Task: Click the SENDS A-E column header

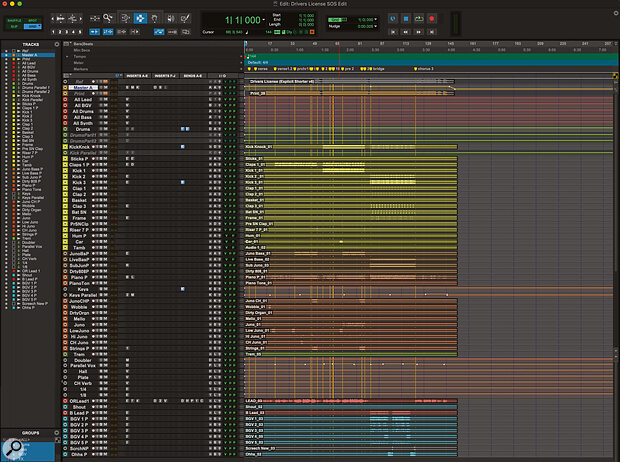Action: point(193,76)
